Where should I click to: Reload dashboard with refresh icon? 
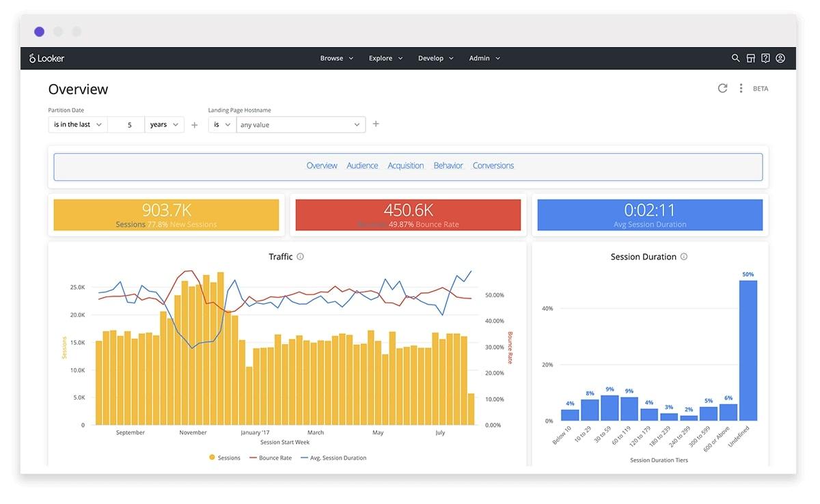click(722, 88)
